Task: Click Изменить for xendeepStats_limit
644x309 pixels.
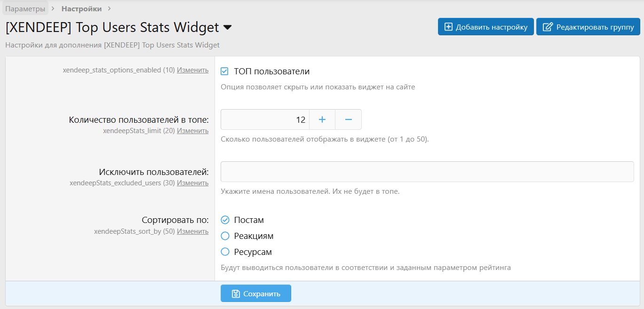Action: [192, 131]
